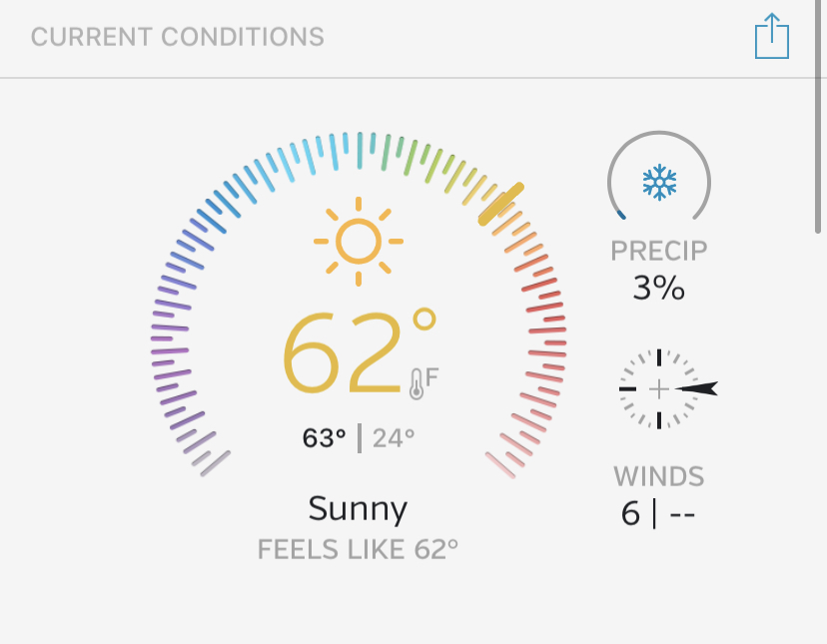Click the yellow temperature marker on the dial
The image size is (827, 644).
coord(501,204)
